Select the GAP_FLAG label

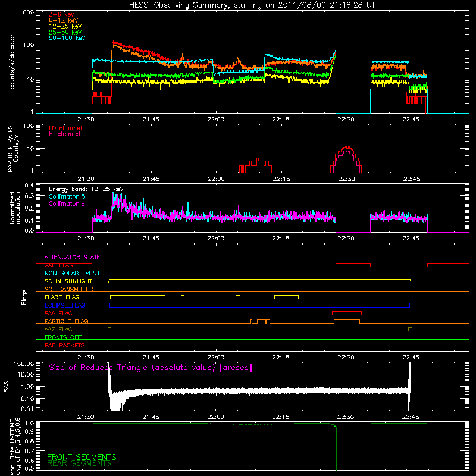[58, 265]
